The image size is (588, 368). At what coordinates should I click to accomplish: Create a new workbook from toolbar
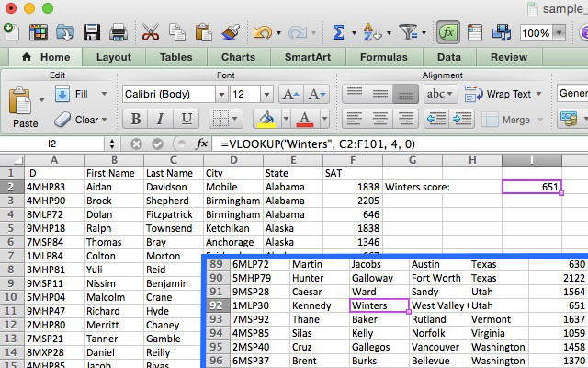coord(11,32)
